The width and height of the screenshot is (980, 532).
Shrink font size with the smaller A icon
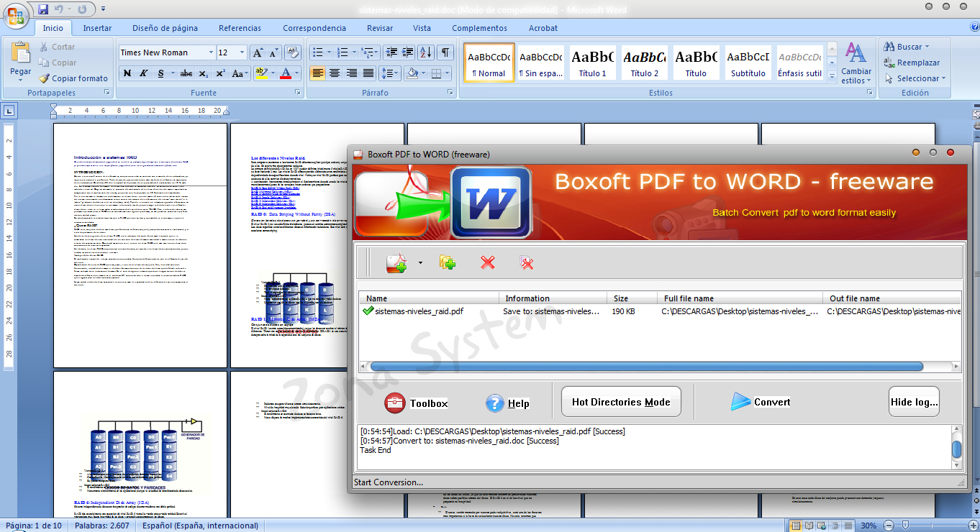tap(274, 52)
